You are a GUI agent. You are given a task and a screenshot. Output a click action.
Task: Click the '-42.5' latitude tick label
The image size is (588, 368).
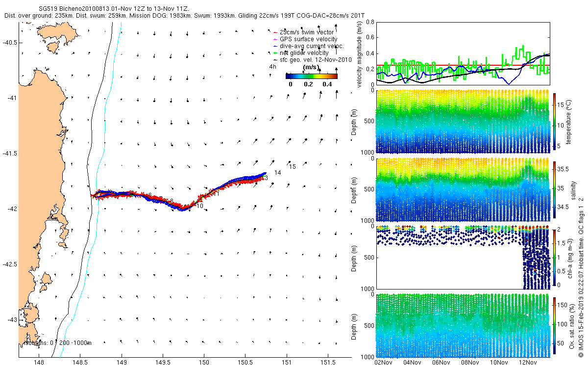tap(9, 264)
